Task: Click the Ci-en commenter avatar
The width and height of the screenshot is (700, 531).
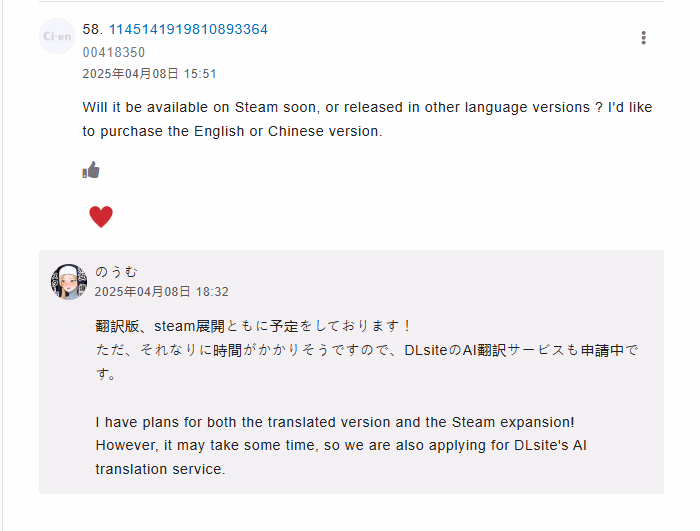Action: coord(57,36)
